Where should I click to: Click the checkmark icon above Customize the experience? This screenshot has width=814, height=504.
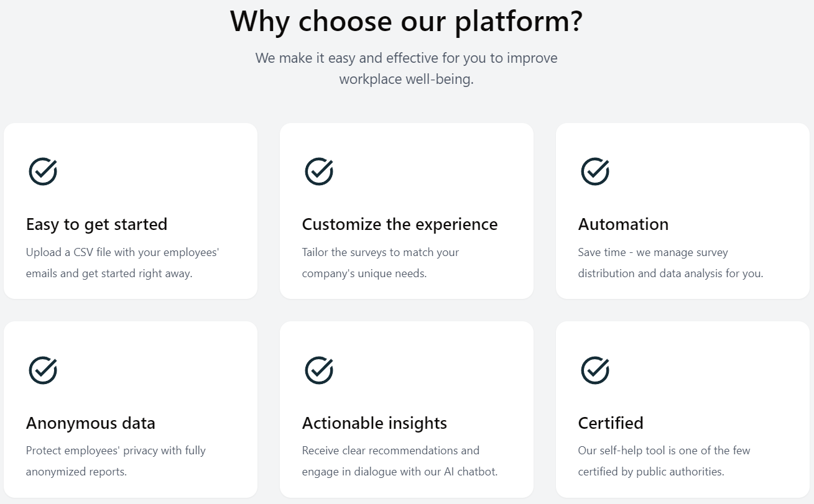click(x=319, y=171)
